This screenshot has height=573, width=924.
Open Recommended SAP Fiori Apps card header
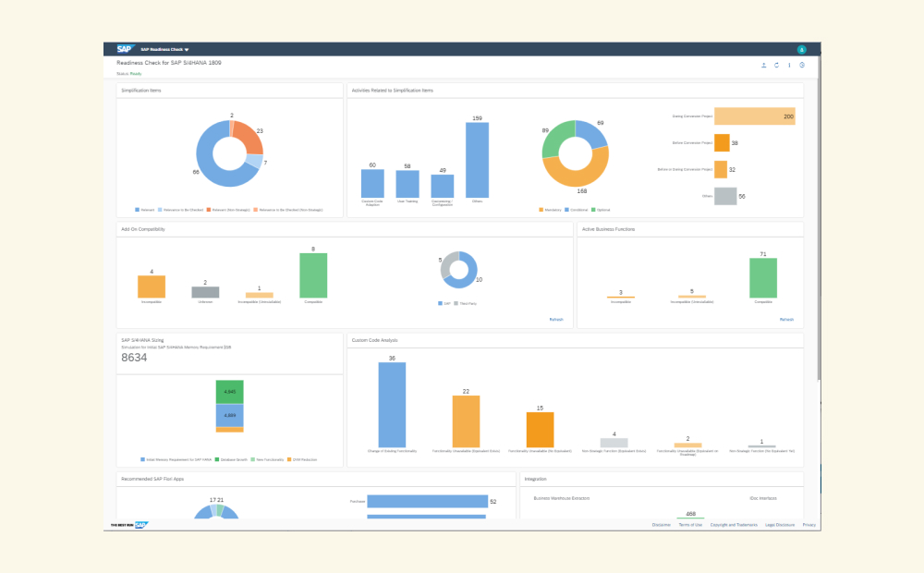click(x=316, y=479)
